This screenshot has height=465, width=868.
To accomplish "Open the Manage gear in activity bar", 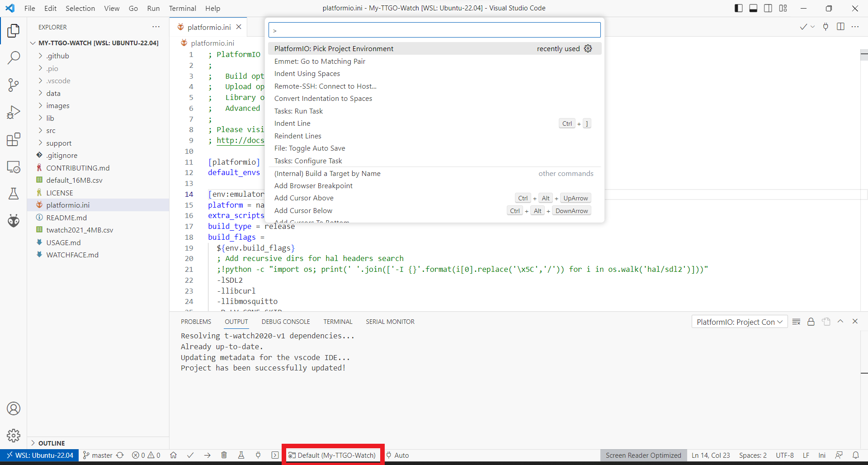I will (14, 435).
